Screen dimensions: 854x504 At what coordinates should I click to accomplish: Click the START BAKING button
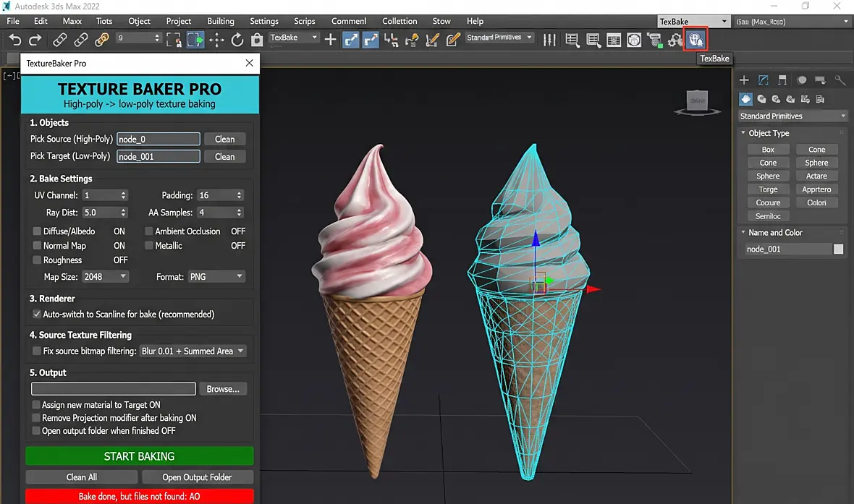pyautogui.click(x=140, y=456)
